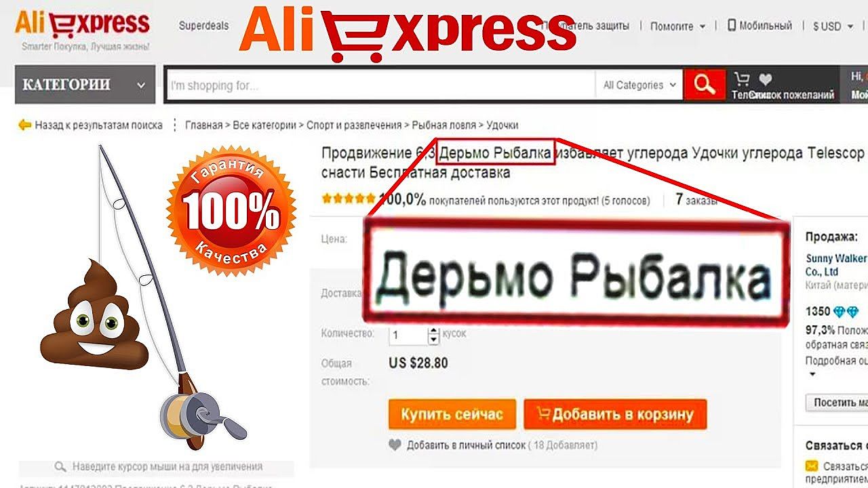Click the I'm shopping for search field
Viewport: 868px width, 488px height.
(381, 85)
